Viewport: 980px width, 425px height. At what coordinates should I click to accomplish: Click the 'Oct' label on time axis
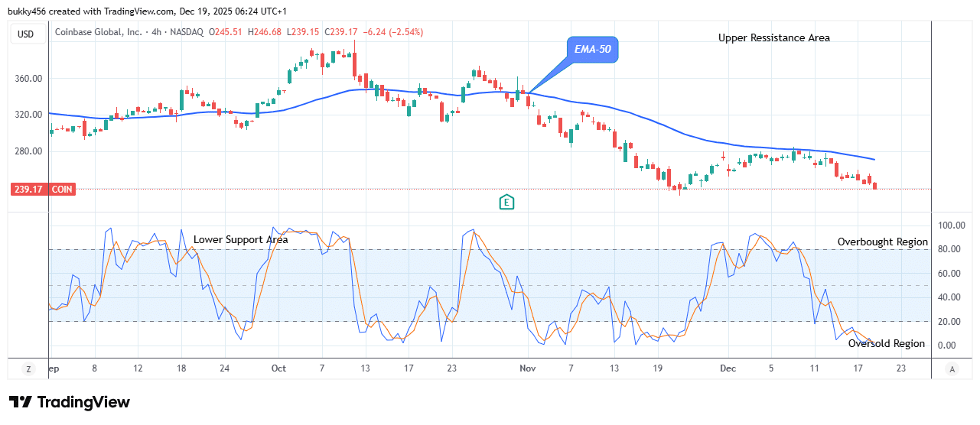pyautogui.click(x=278, y=368)
